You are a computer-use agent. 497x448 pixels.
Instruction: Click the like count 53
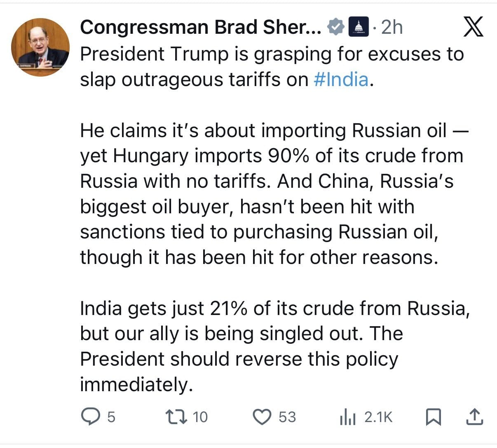point(287,417)
